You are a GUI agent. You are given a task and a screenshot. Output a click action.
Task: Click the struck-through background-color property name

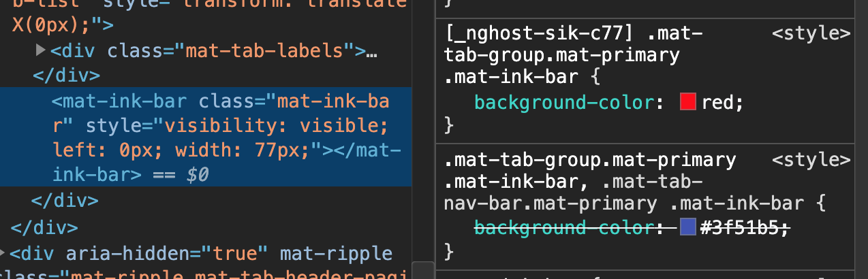point(565,227)
